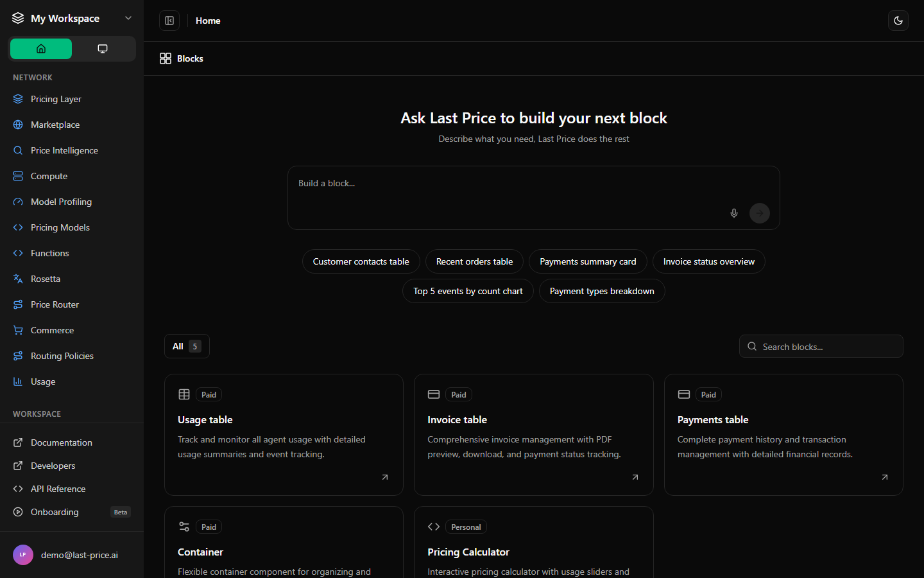Toggle the sidebar collapse icon
The image size is (924, 578).
(169, 21)
